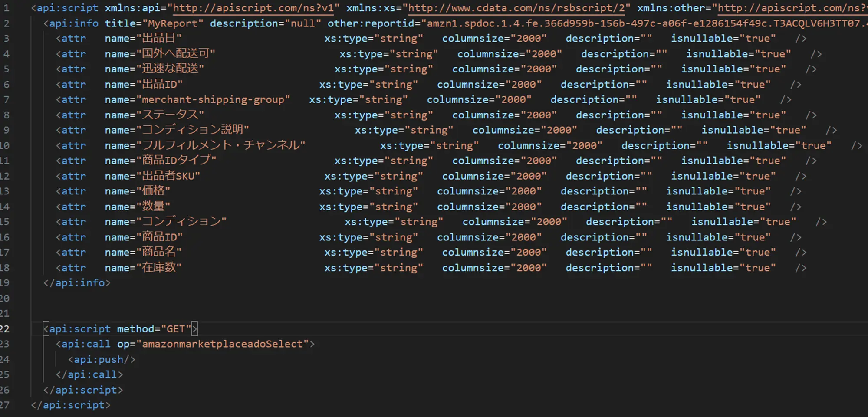Follow the cdata.com rsbscript namespace URL
The height and width of the screenshot is (417, 868).
pos(516,8)
